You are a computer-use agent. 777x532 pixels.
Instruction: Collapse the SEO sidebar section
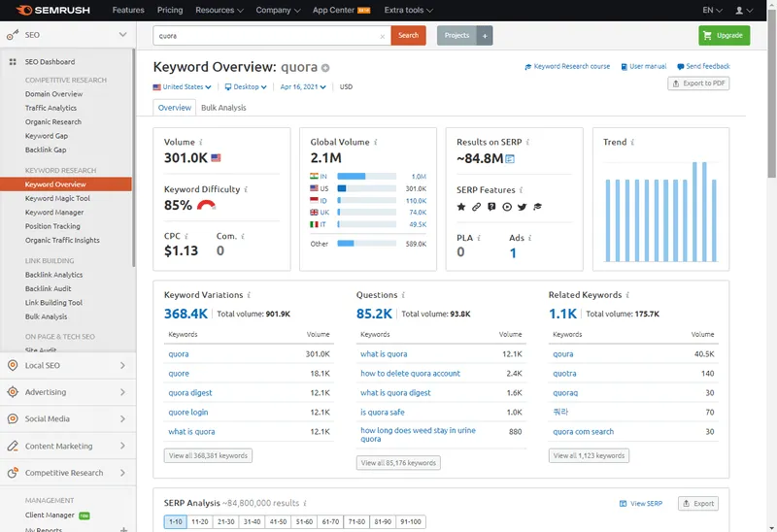click(123, 35)
